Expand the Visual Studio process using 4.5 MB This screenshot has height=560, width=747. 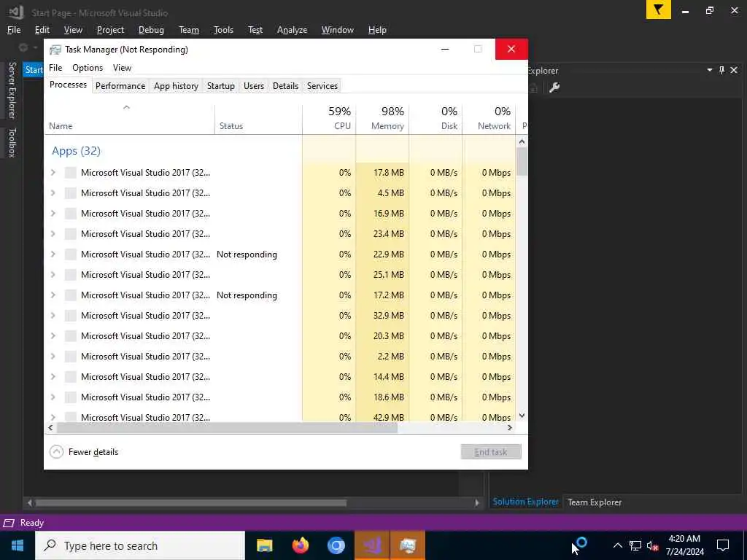53,192
